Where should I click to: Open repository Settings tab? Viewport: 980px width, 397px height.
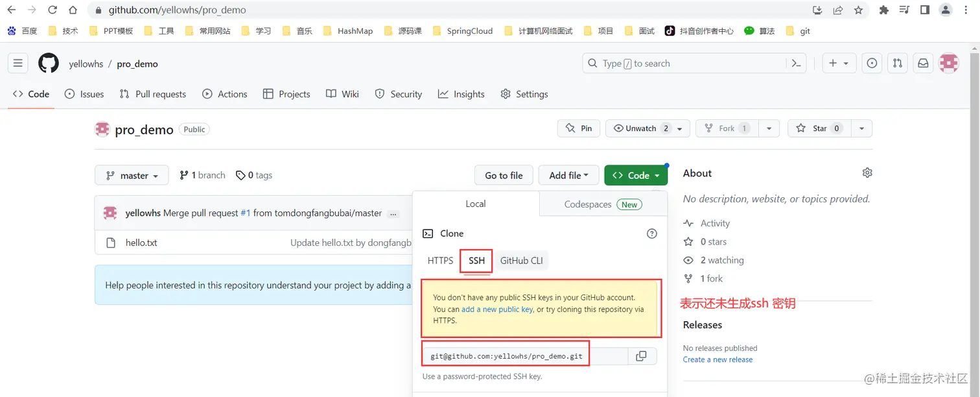(524, 94)
